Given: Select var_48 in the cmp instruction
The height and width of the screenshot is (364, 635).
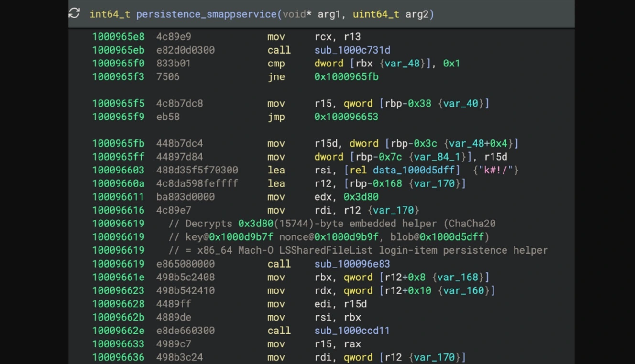Looking at the screenshot, I should (x=402, y=64).
